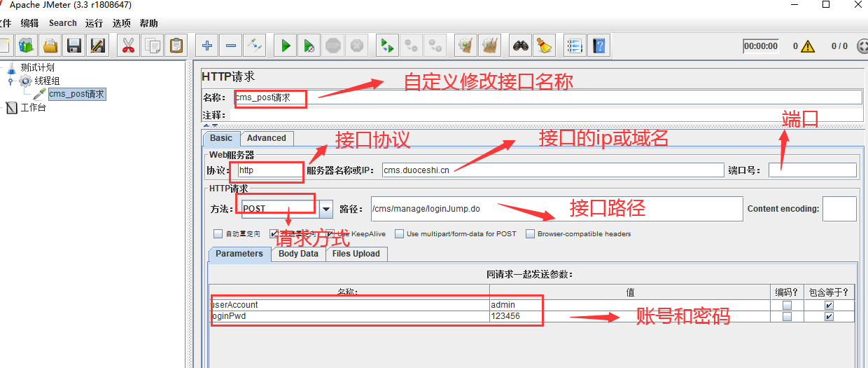The height and width of the screenshot is (368, 868).
Task: Reset search with the yellow broom icon
Action: point(544,46)
